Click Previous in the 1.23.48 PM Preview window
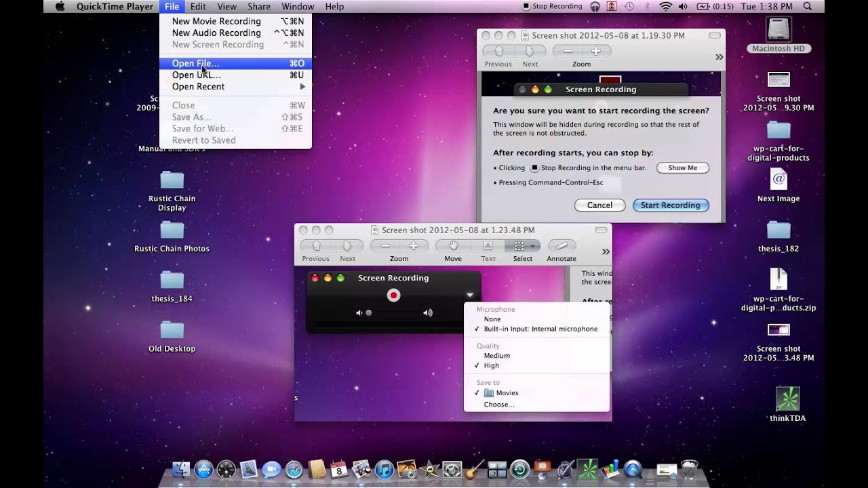 [317, 246]
